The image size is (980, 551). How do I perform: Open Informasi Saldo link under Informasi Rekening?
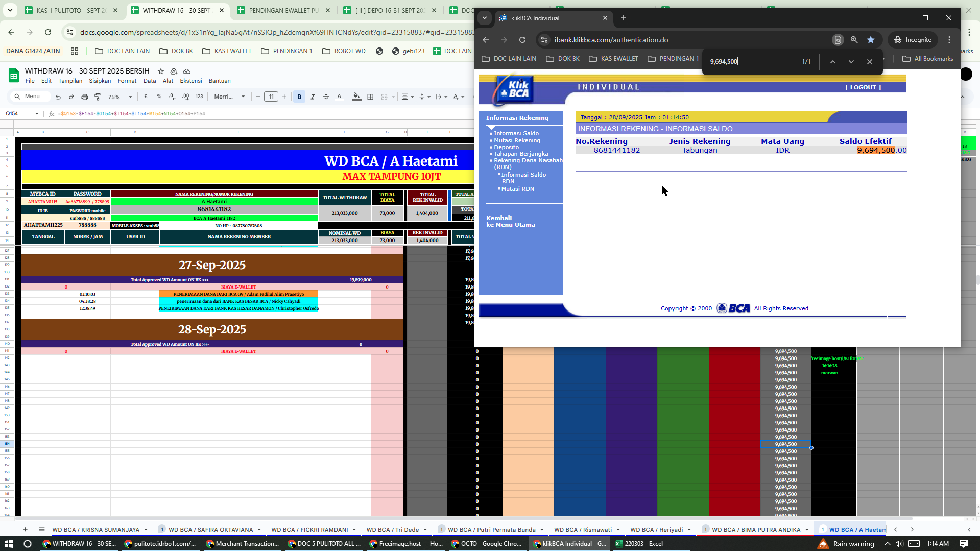516,133
